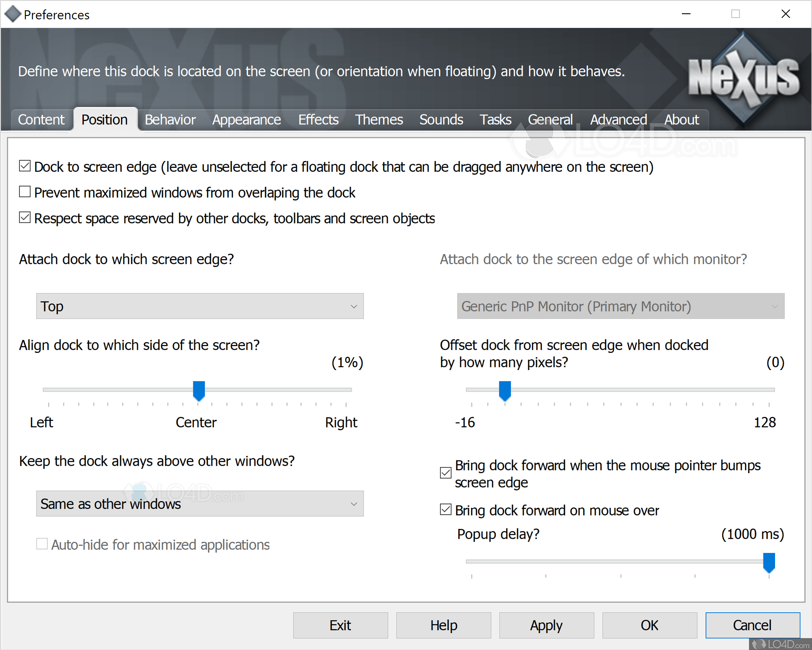
Task: Go to the Themes tab
Action: 379,120
